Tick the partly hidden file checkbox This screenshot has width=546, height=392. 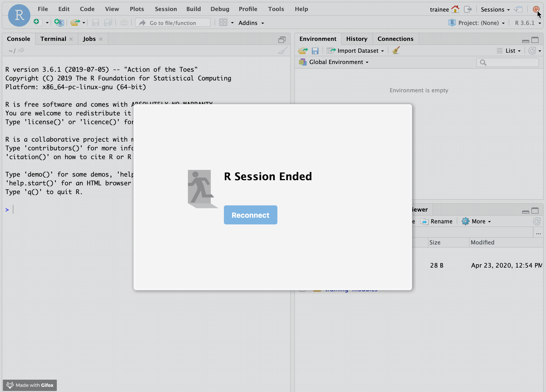coord(302,290)
